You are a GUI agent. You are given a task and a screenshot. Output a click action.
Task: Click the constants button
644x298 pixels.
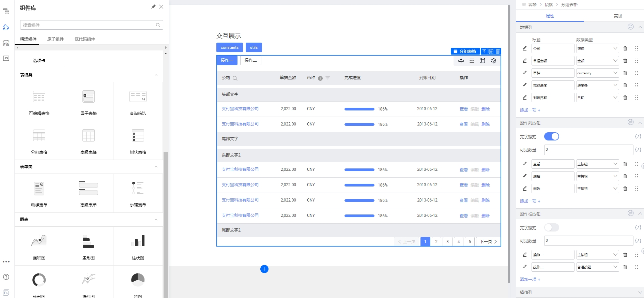(x=230, y=47)
